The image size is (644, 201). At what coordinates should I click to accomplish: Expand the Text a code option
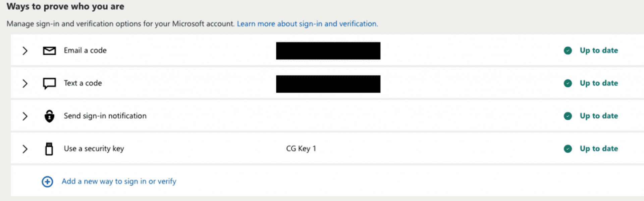[x=25, y=83]
